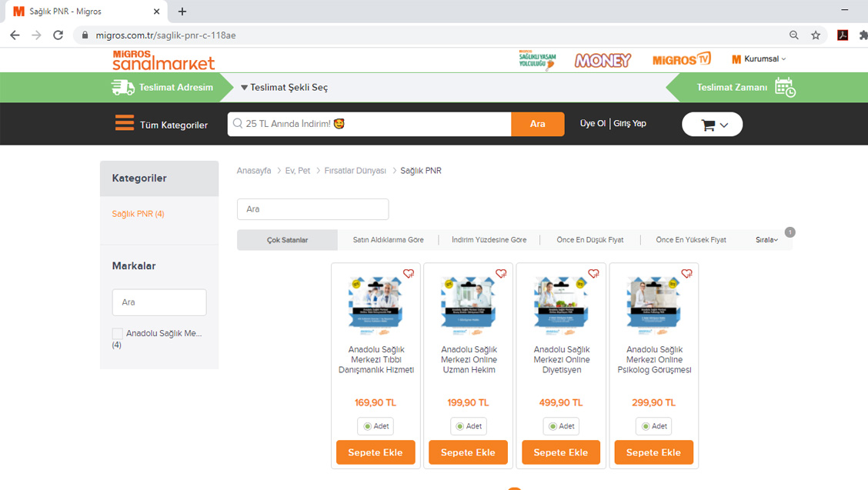The width and height of the screenshot is (868, 490).
Task: Click the brand search field under Markalar
Action: tap(159, 302)
